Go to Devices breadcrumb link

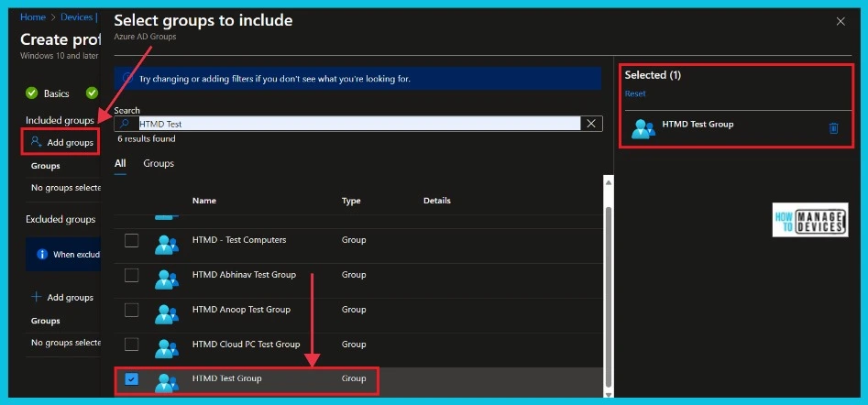(x=76, y=17)
